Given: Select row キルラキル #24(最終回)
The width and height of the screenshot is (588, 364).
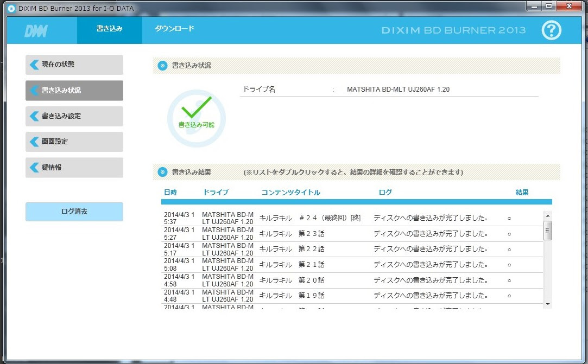Looking at the screenshot, I should pos(352,218).
